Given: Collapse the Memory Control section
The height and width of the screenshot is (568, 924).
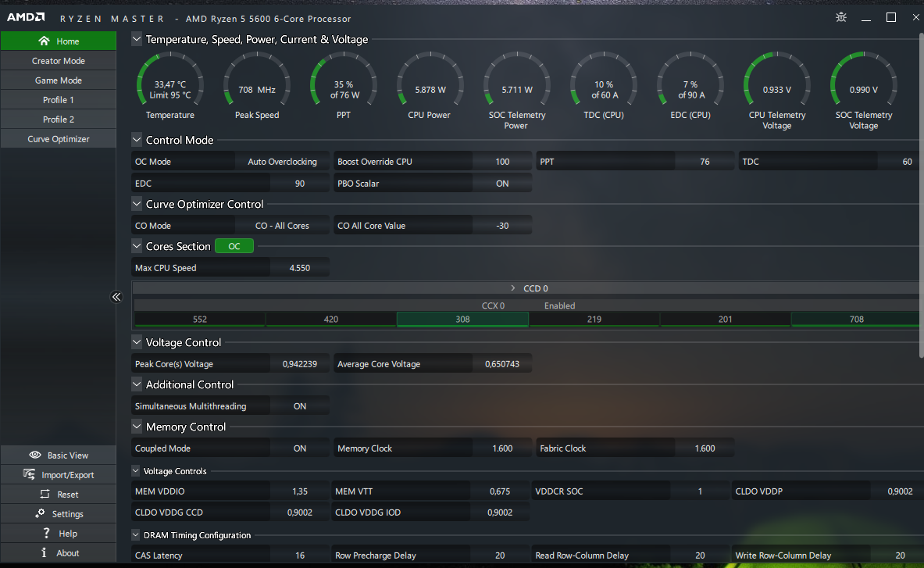Looking at the screenshot, I should point(137,426).
